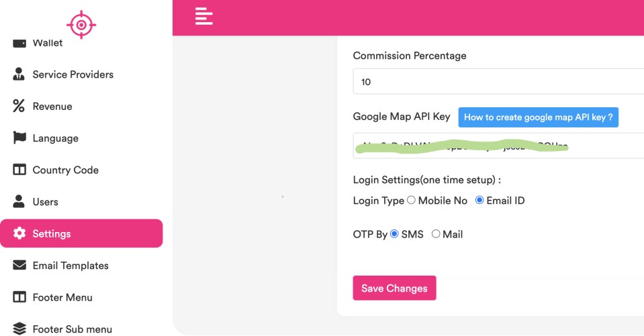Select Mobile No login type
Viewport: 644px width, 336px height.
coord(412,201)
